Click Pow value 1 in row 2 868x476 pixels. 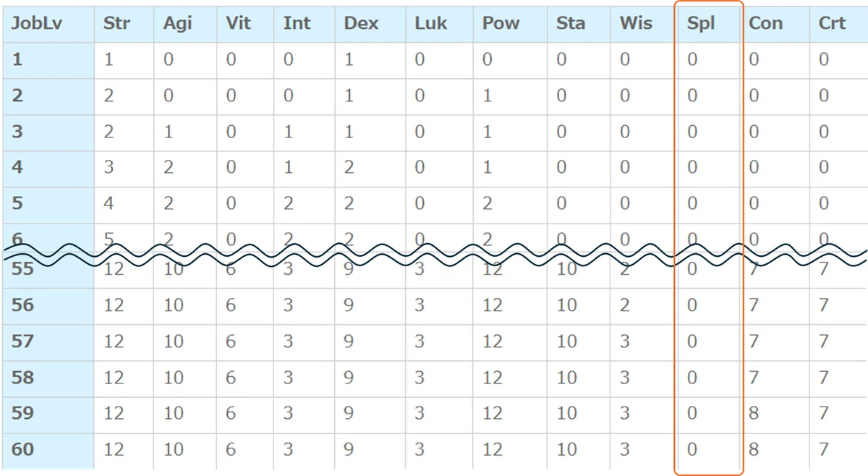487,95
